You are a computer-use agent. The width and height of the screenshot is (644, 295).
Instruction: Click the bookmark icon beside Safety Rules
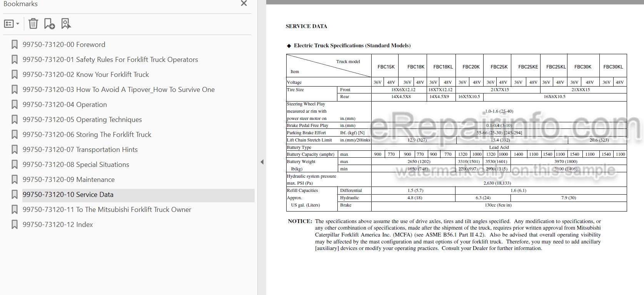pos(14,60)
